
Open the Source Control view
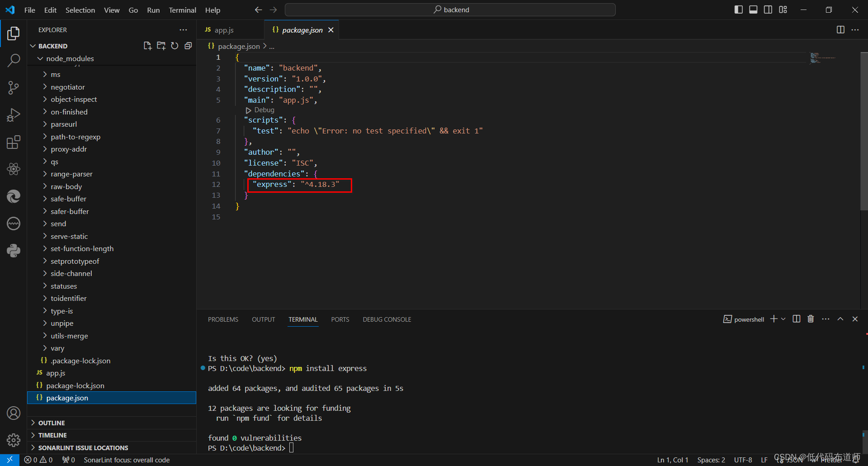14,88
